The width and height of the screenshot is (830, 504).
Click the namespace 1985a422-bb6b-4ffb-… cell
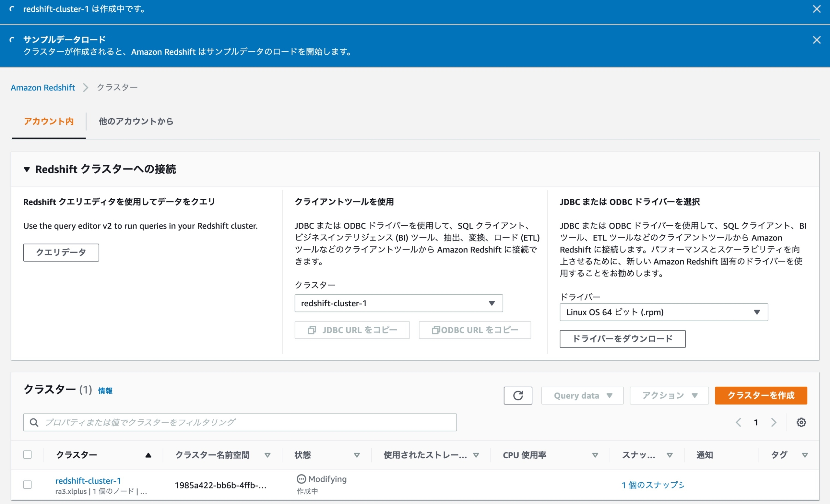220,485
